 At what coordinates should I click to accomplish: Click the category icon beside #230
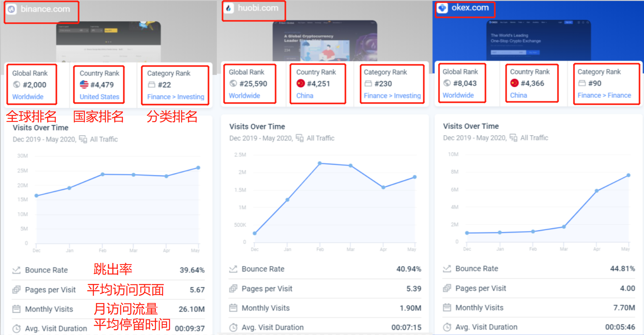tap(368, 83)
